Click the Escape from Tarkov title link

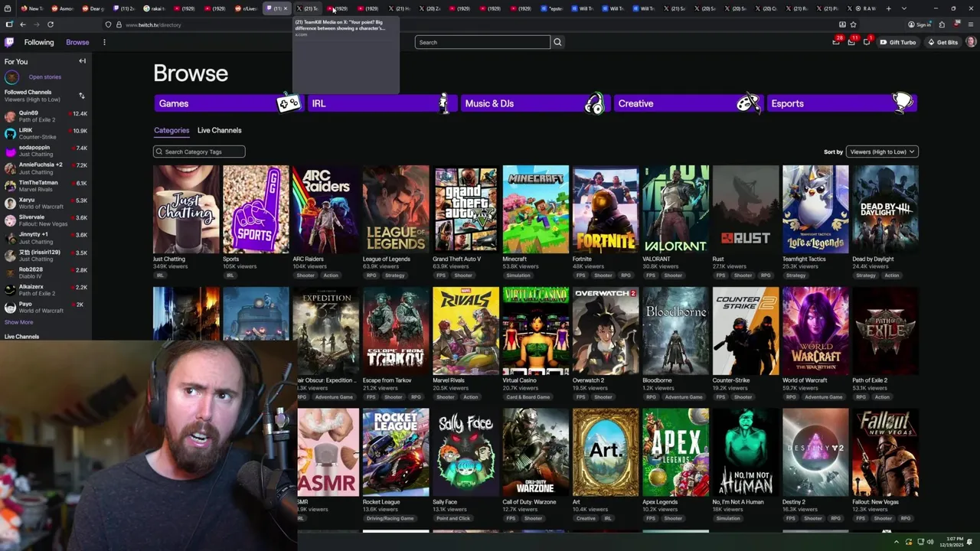pyautogui.click(x=387, y=380)
